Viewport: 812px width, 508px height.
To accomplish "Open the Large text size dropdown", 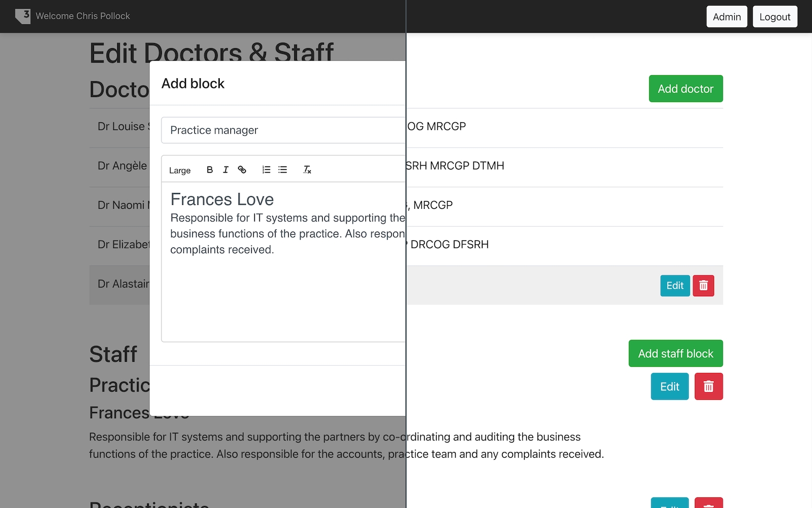I will tap(180, 170).
